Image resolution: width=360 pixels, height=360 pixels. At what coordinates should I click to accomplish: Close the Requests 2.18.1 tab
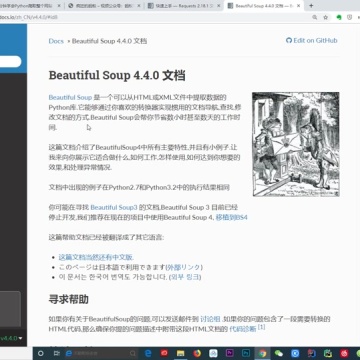coord(218,6)
